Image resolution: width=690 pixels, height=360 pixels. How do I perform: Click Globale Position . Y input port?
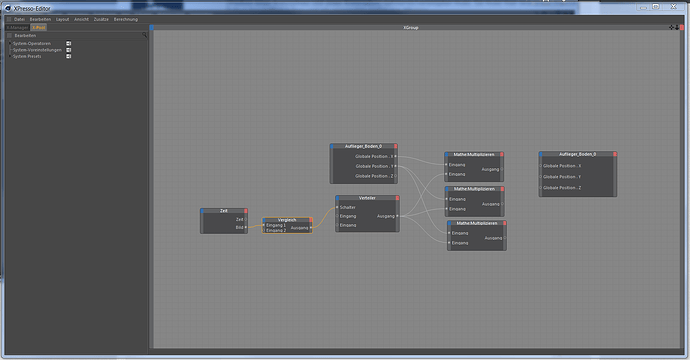(541, 177)
